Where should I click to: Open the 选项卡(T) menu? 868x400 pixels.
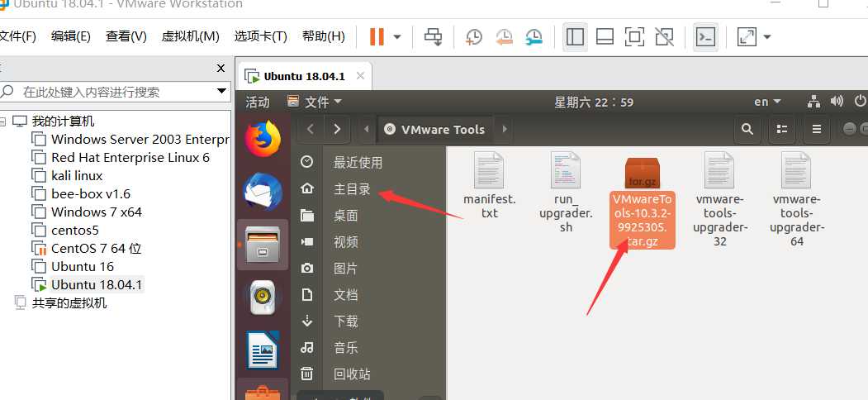coord(261,36)
